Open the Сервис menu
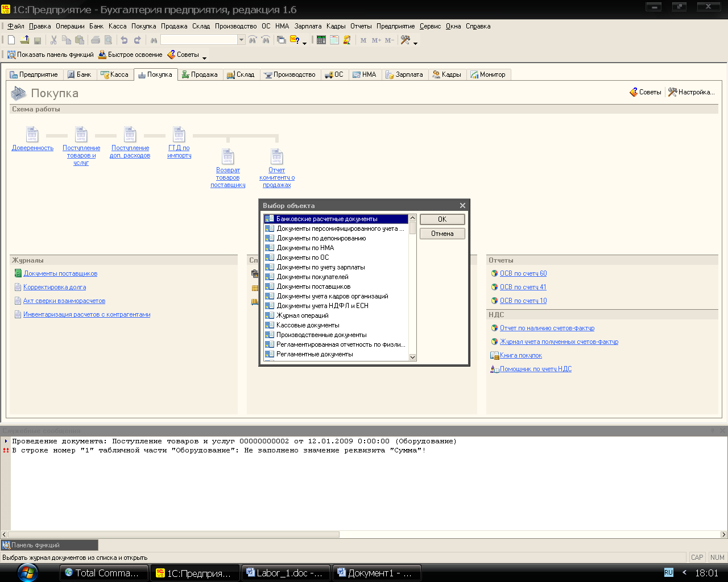The image size is (728, 582). click(430, 26)
